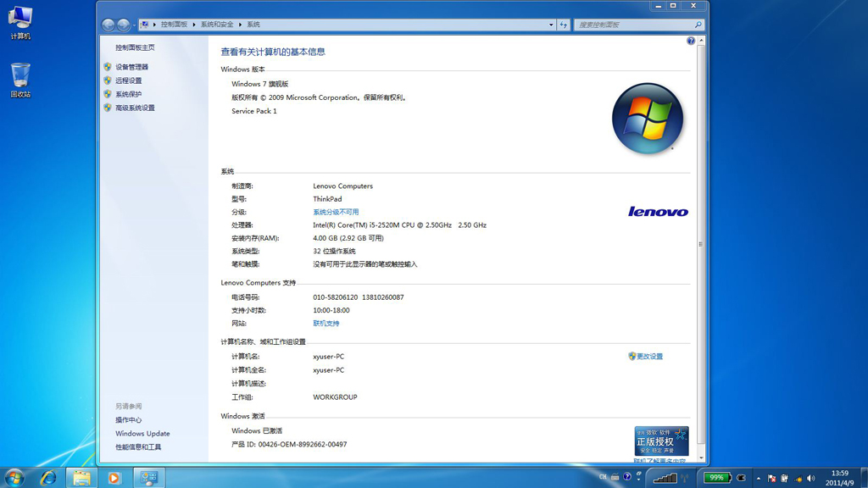Open recent pages arrow beside navigation buttons
Screen dimensions: 868x488
[x=134, y=25]
